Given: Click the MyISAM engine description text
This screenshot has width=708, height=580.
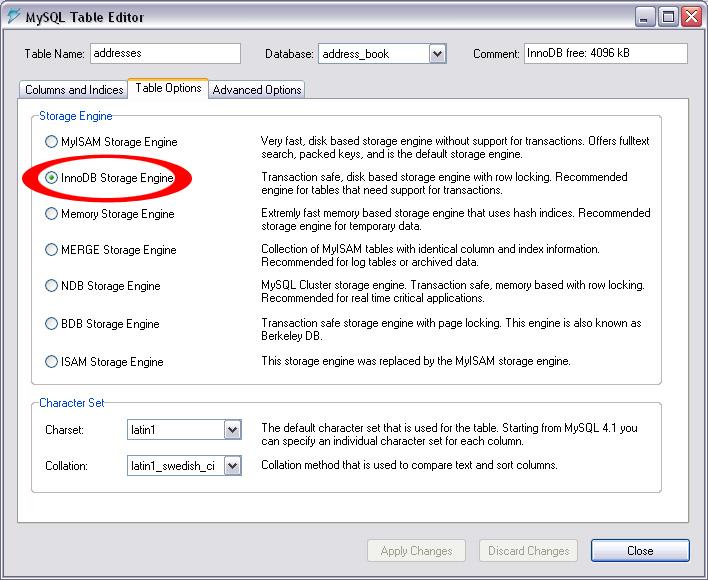Looking at the screenshot, I should (455, 148).
